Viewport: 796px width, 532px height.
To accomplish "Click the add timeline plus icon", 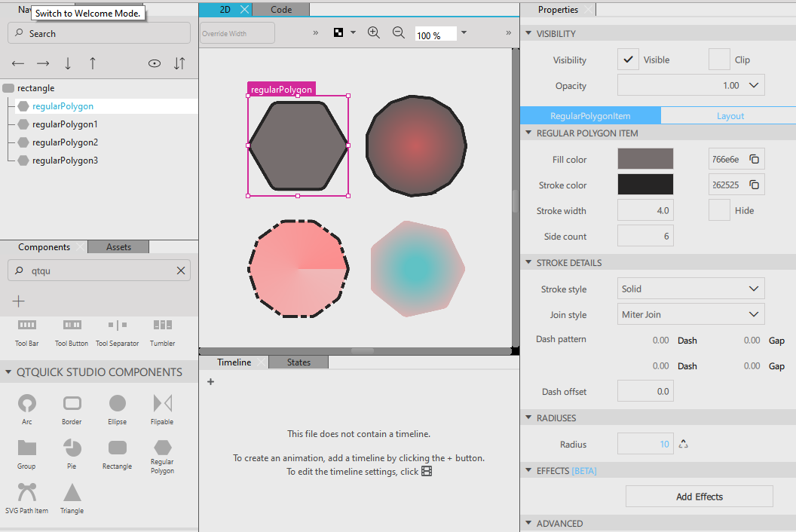I will pyautogui.click(x=210, y=382).
